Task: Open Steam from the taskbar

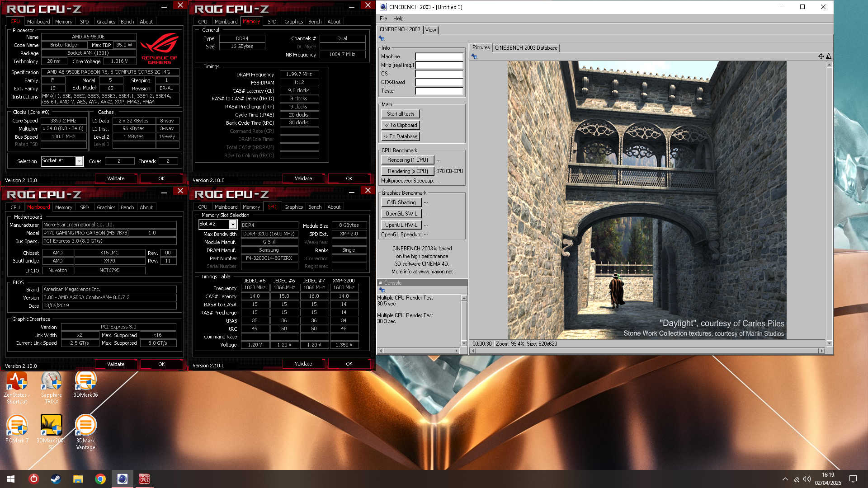Action: pyautogui.click(x=56, y=479)
